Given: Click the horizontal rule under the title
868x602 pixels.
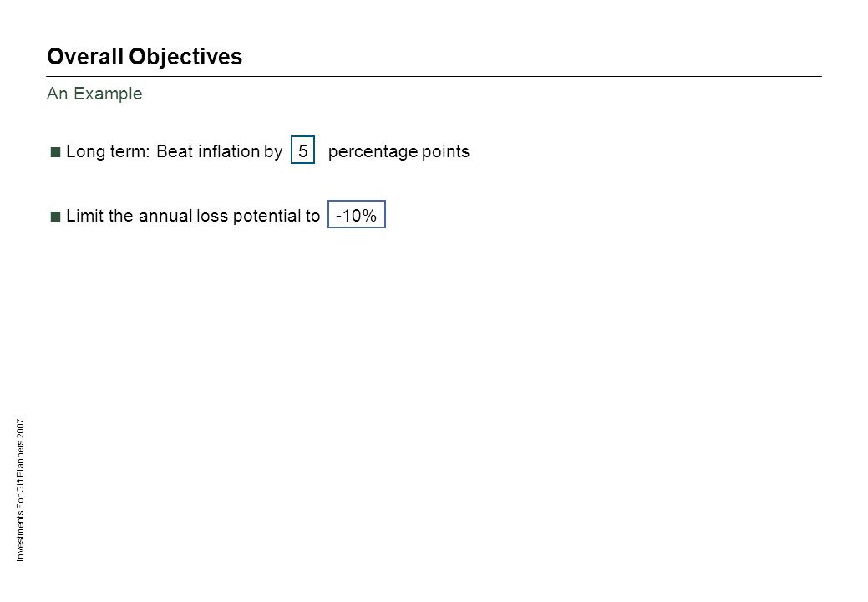Looking at the screenshot, I should 434,76.
